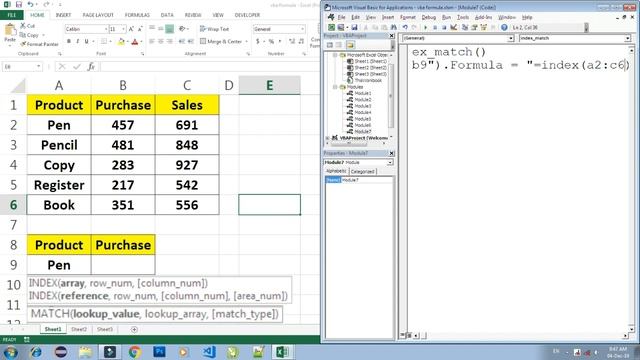
Task: Expand VBAProject (Welcome) node
Action: 328,138
